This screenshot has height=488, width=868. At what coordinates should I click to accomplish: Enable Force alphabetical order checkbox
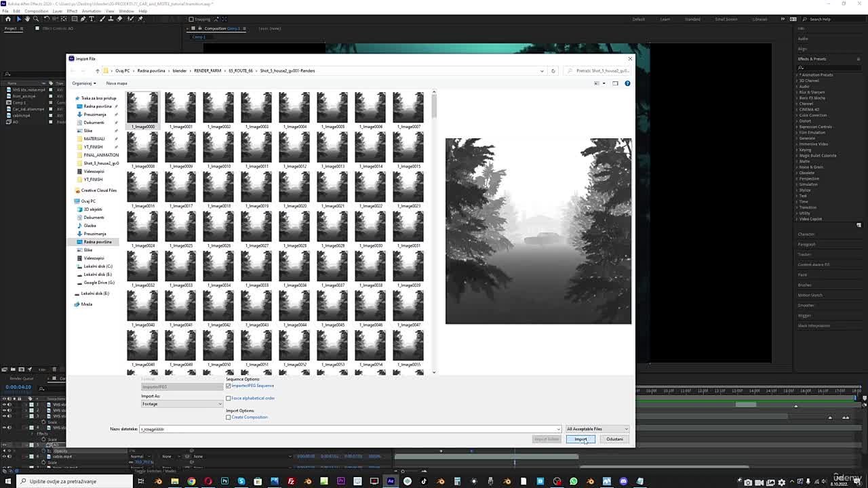point(229,398)
